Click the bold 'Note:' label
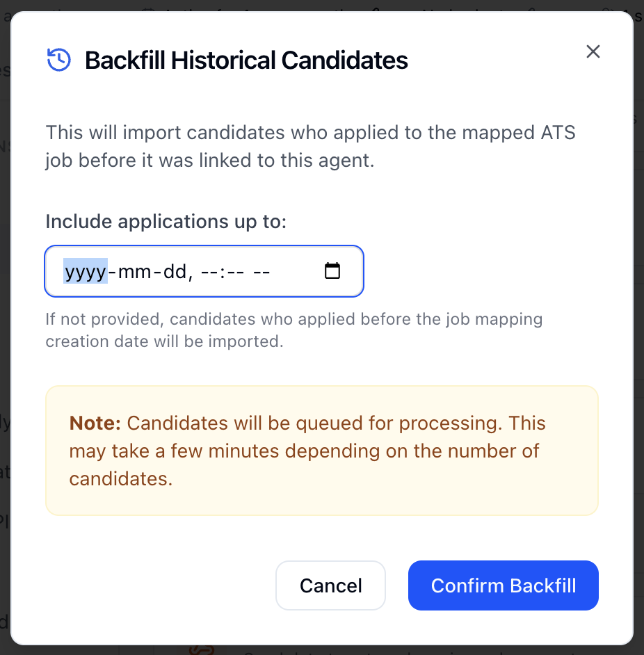The image size is (644, 655). coord(95,423)
